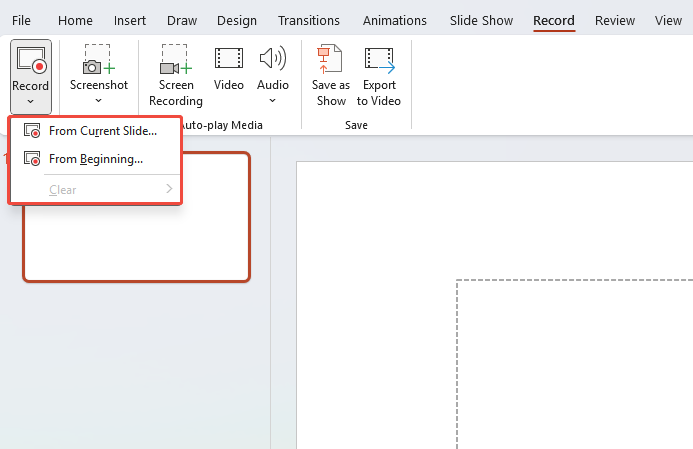
Task: Select the slide thumbnail in panel
Action: [x=136, y=243]
